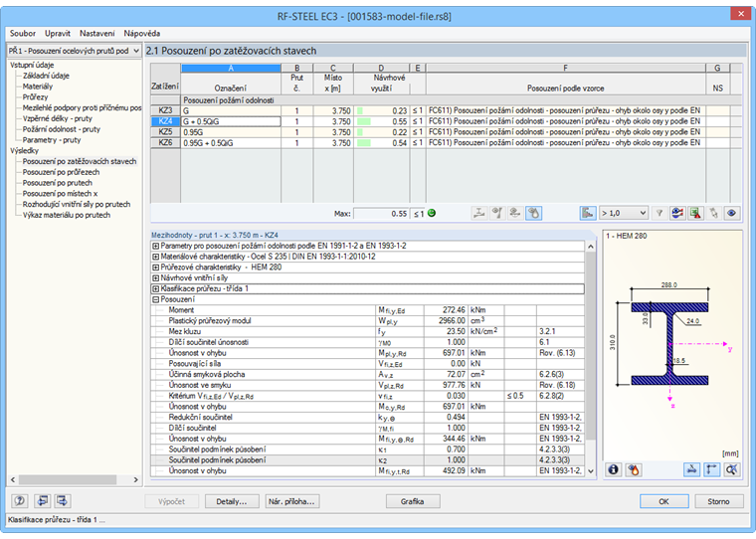Click the reset zoom view icon
Image resolution: width=756 pixels, height=539 pixels.
[x=732, y=469]
